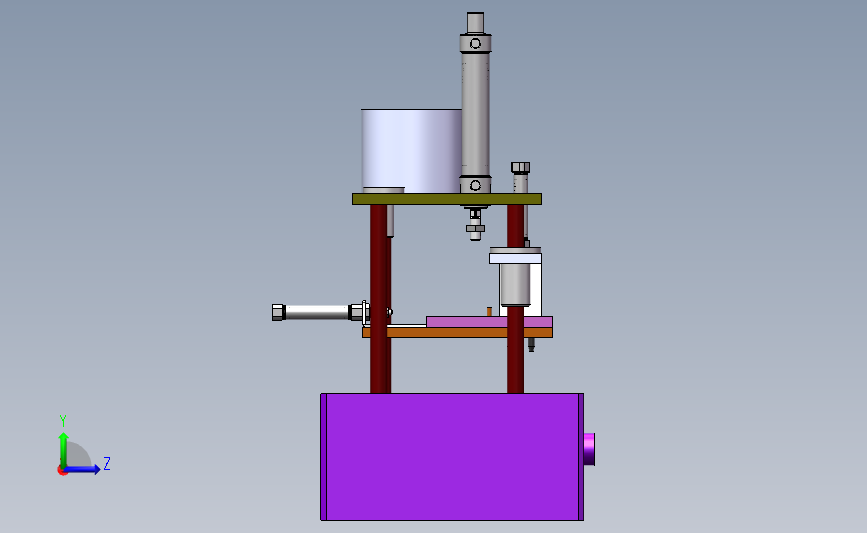The image size is (867, 533).
Task: Click the blue Z axis arrow of the triad
Action: pyautogui.click(x=83, y=469)
